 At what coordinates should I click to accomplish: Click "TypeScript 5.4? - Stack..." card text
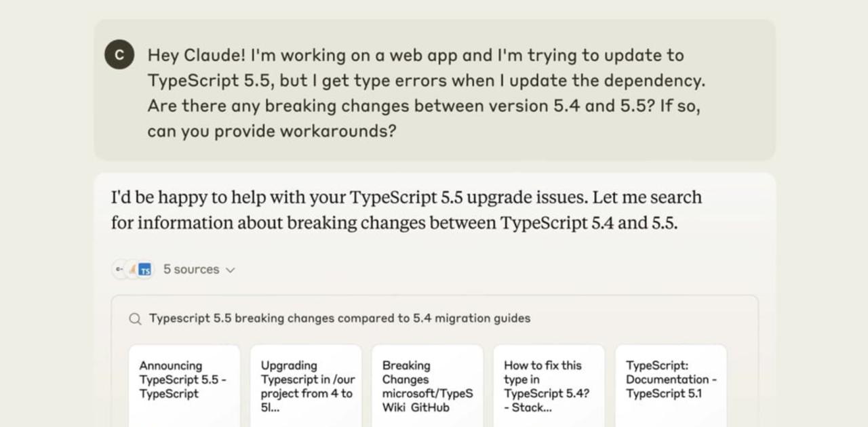546,401
